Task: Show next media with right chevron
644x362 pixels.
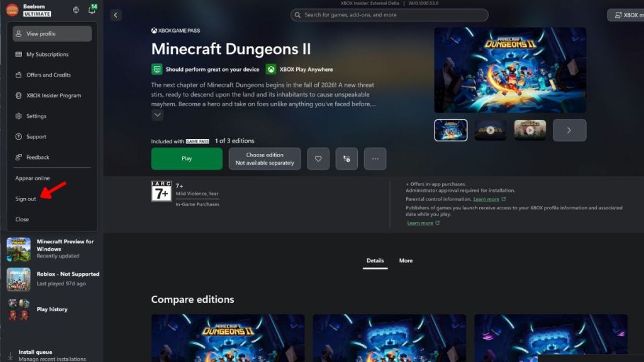Action: [x=569, y=130]
